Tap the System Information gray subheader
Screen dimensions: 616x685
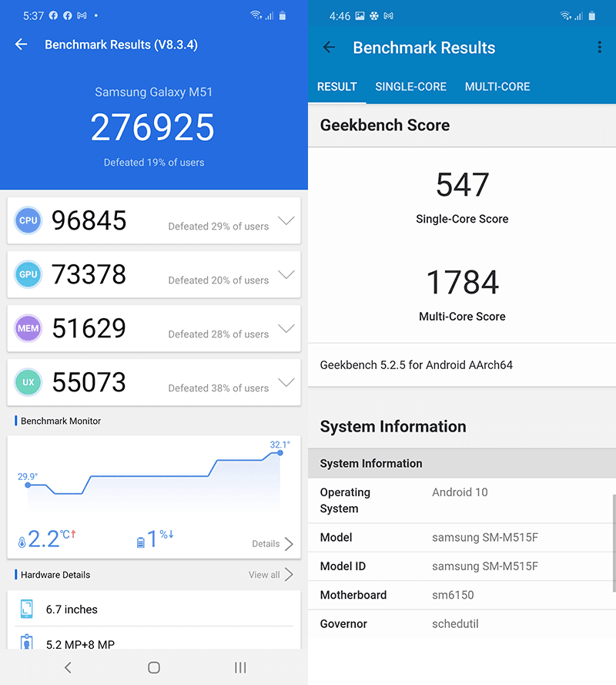(x=462, y=463)
